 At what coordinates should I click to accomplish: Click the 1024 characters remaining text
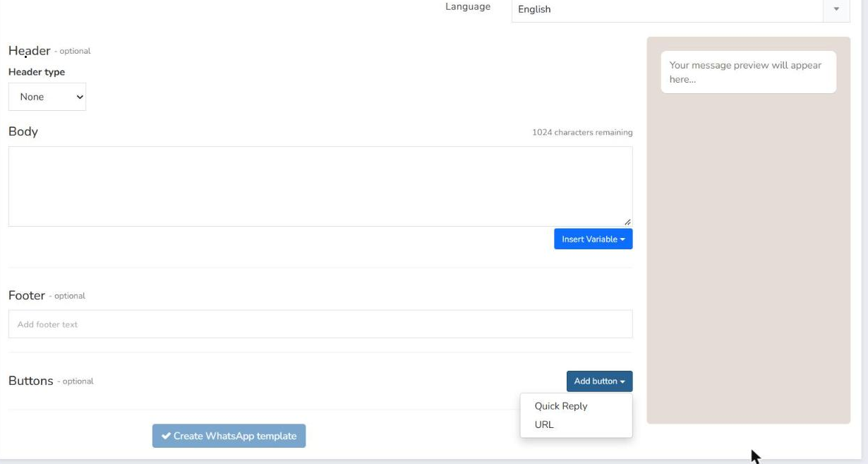pos(582,133)
